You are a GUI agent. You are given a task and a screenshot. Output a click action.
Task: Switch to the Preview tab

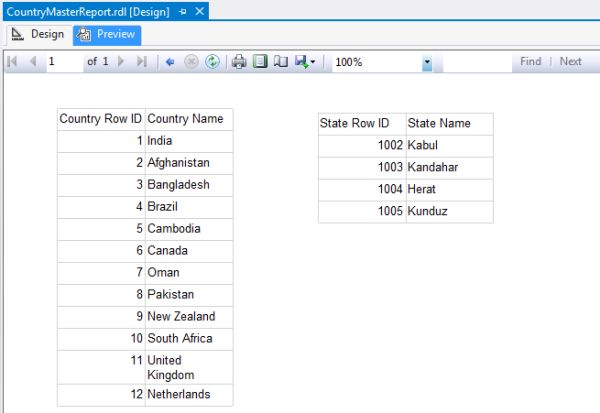coord(107,34)
